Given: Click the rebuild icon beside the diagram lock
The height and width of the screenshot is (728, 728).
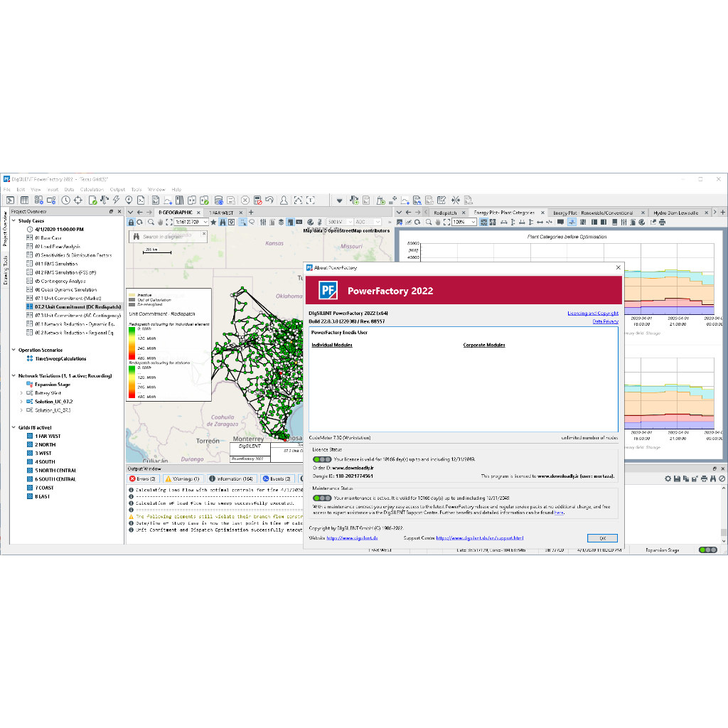Looking at the screenshot, I should click(140, 223).
